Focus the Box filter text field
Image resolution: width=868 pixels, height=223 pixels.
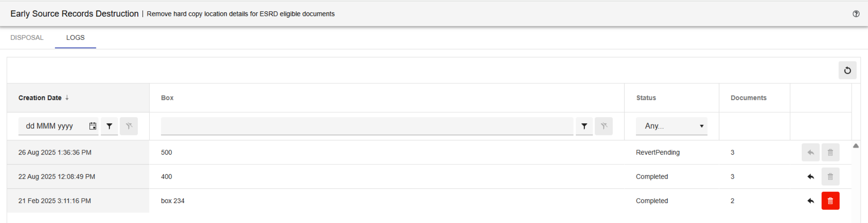tap(367, 126)
